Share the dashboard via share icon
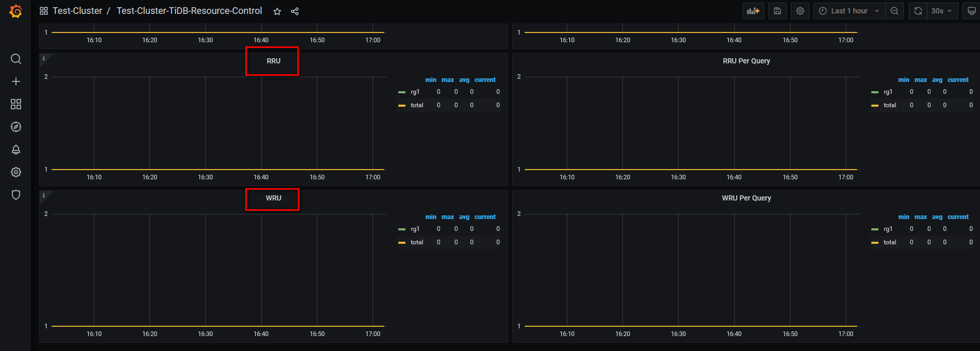980x351 pixels. [295, 11]
